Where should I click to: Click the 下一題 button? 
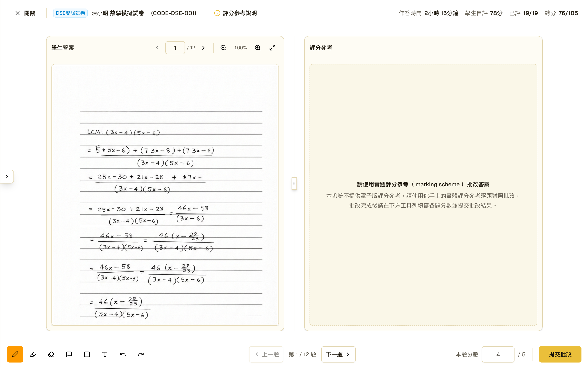[x=338, y=354]
